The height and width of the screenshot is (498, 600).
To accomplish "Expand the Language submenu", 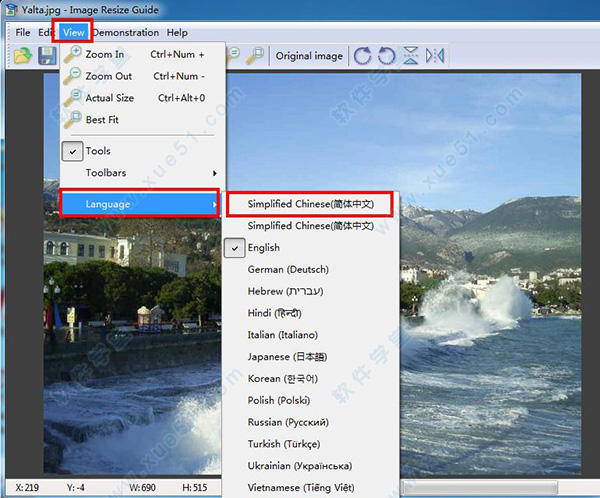I will click(x=140, y=204).
